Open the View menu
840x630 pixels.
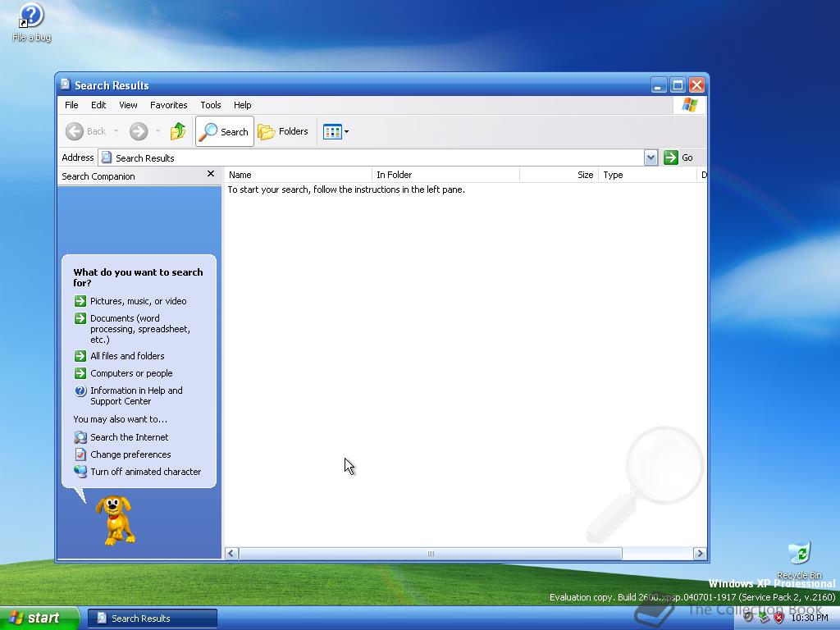coord(128,105)
